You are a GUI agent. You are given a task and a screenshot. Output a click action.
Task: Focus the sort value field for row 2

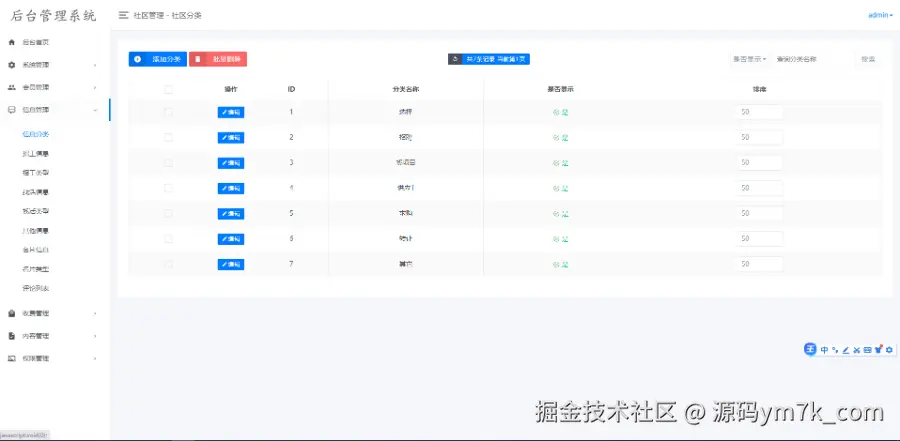pos(759,137)
